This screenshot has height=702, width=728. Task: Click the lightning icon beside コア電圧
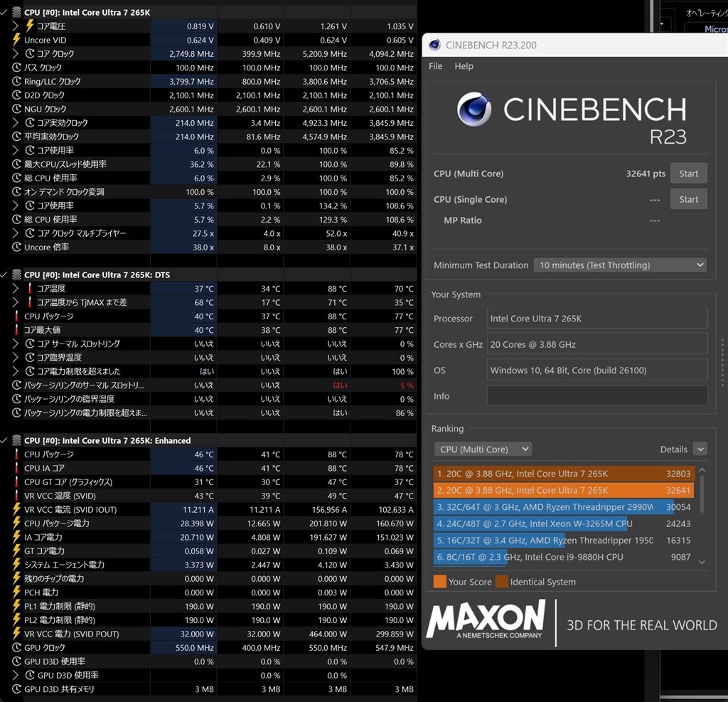click(x=29, y=26)
